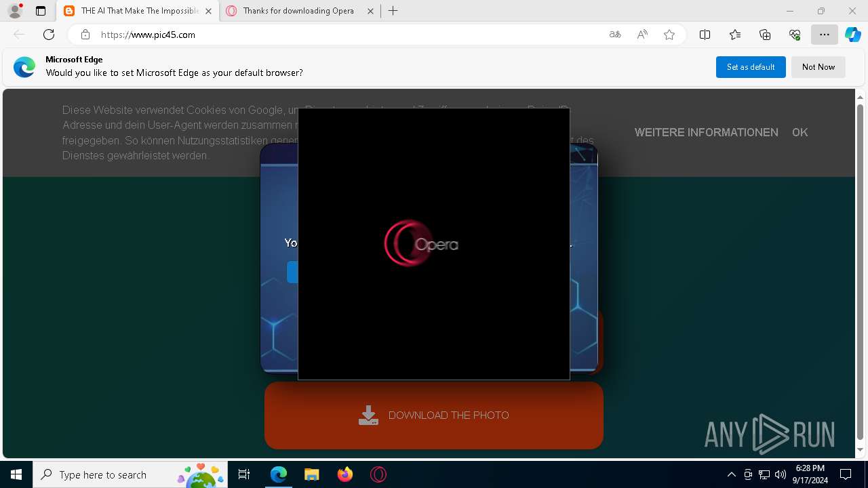Accept cookies with OK
This screenshot has height=488, width=868.
click(800, 132)
